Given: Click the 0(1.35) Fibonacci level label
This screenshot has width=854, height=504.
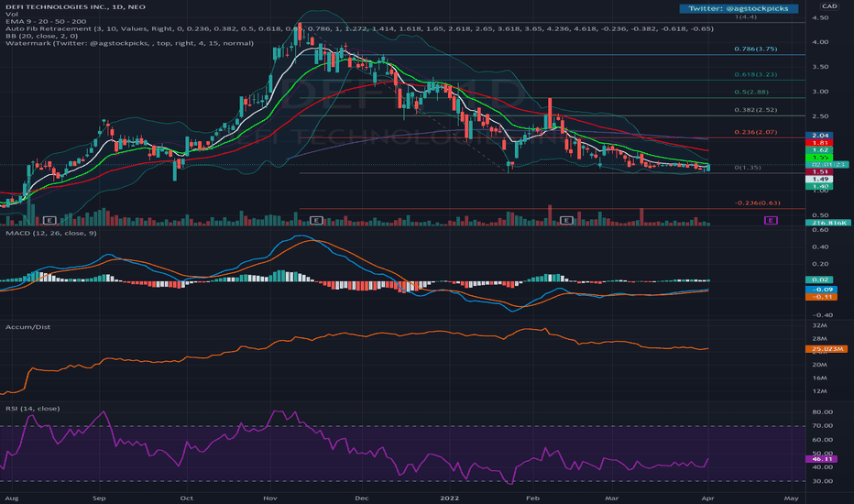Looking at the screenshot, I should (x=748, y=168).
